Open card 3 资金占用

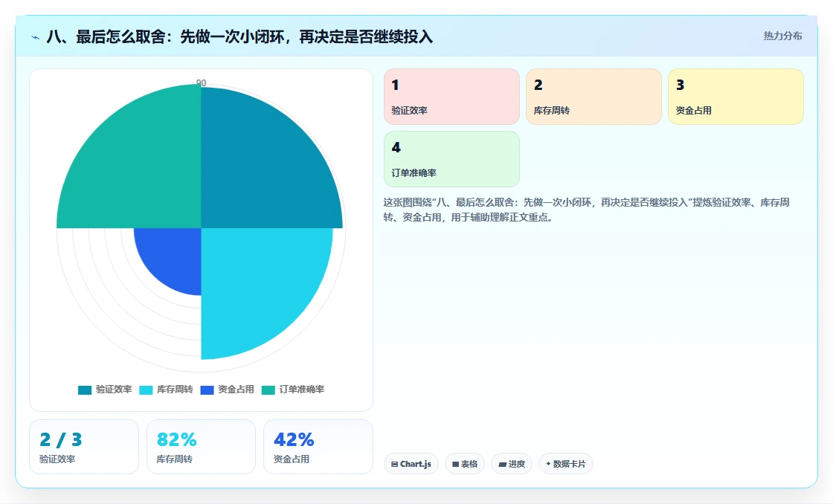736,97
